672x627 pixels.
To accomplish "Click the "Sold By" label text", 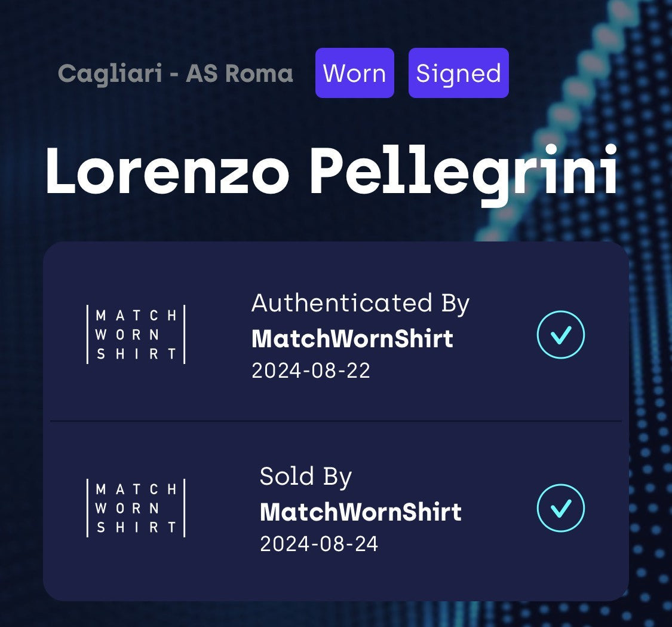I will pos(306,476).
